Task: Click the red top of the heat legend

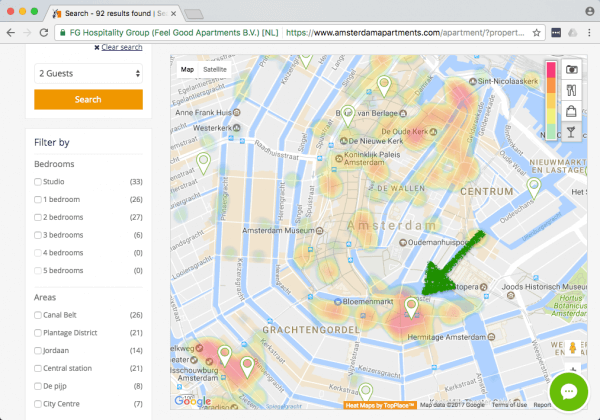Action: [x=551, y=70]
